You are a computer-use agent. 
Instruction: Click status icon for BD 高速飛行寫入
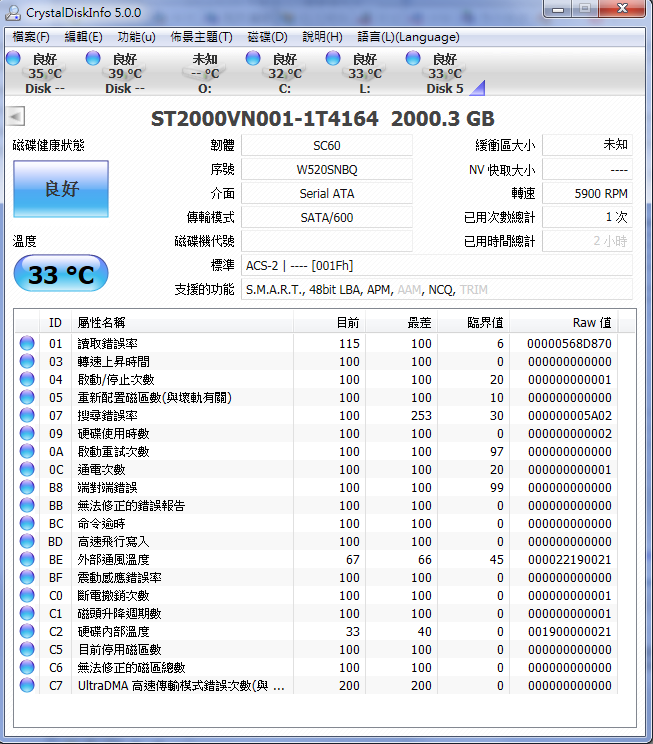(x=27, y=541)
